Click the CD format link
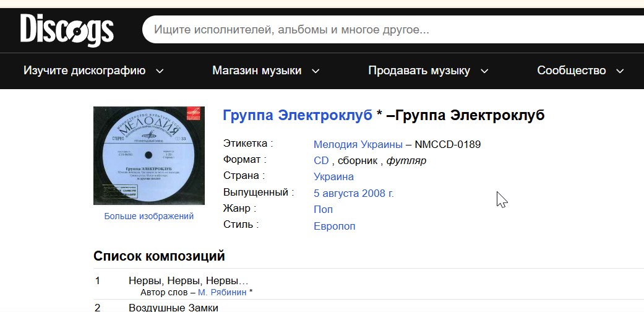Viewport: 644px width, 312px height. click(x=321, y=161)
